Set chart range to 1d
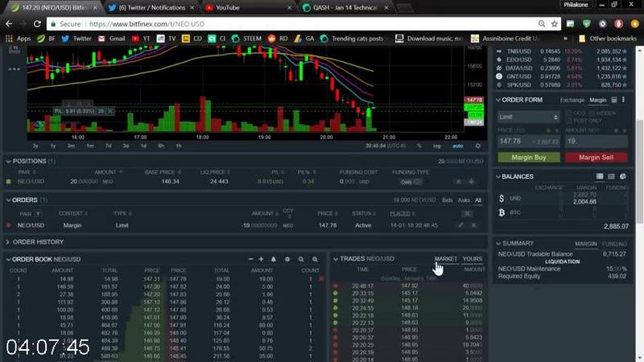Viewport: 644px width, 362px height. click(143, 146)
